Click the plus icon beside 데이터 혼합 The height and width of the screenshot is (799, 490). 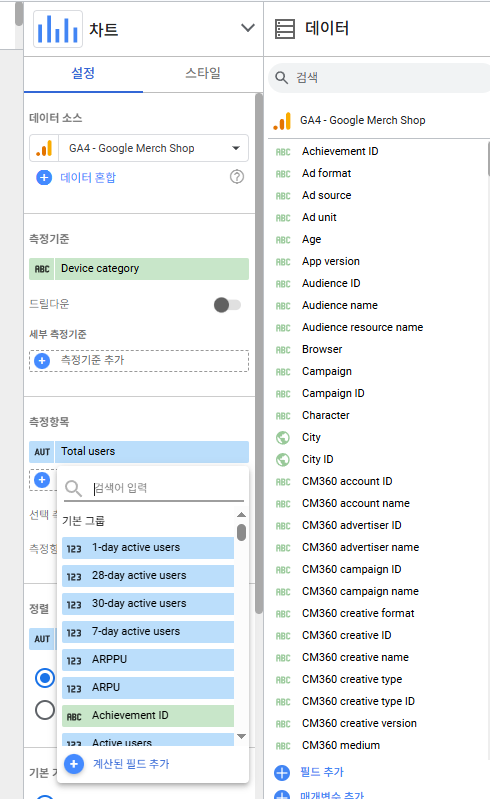coord(44,177)
